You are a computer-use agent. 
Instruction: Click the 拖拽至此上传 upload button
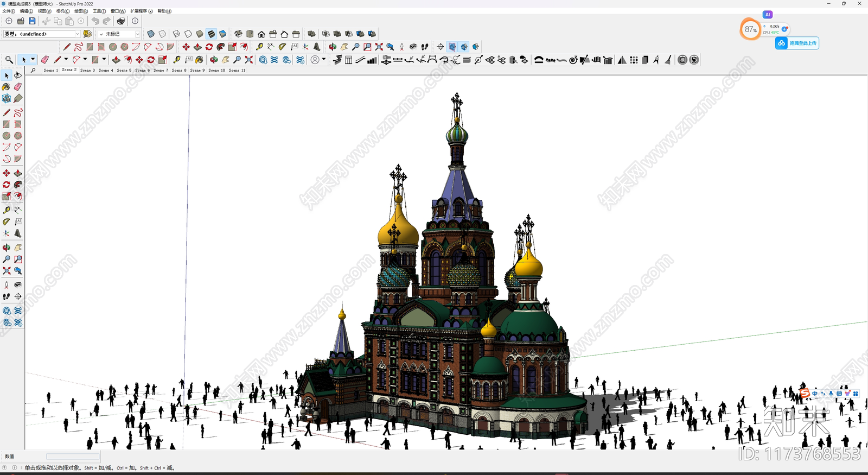coord(797,43)
